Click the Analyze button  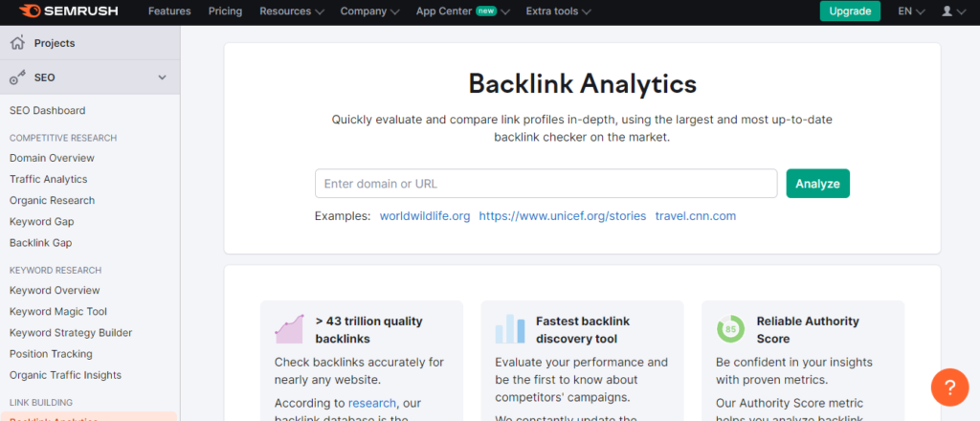click(x=817, y=184)
